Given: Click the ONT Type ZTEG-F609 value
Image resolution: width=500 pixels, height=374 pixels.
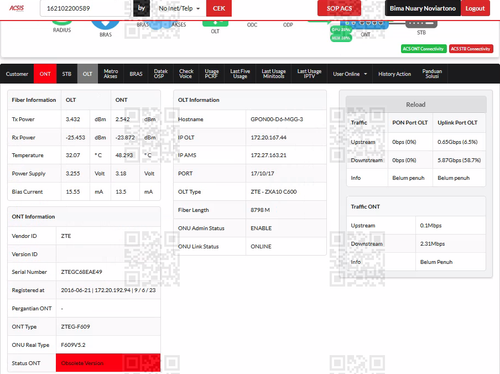Looking at the screenshot, I should 75,327.
